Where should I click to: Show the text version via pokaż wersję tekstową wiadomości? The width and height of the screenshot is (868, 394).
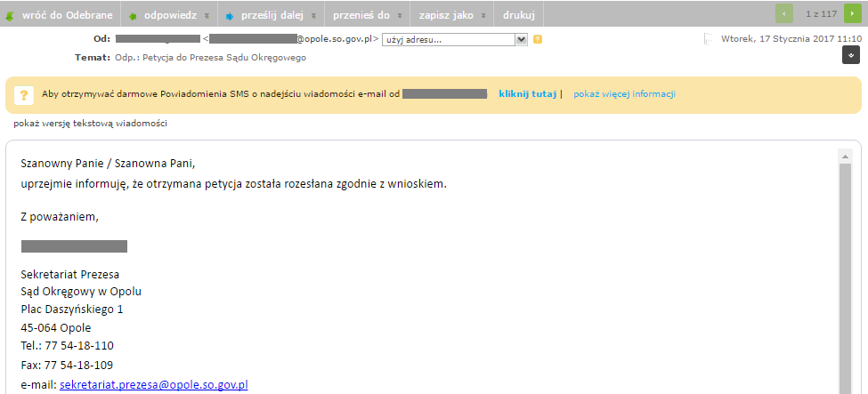(x=91, y=124)
